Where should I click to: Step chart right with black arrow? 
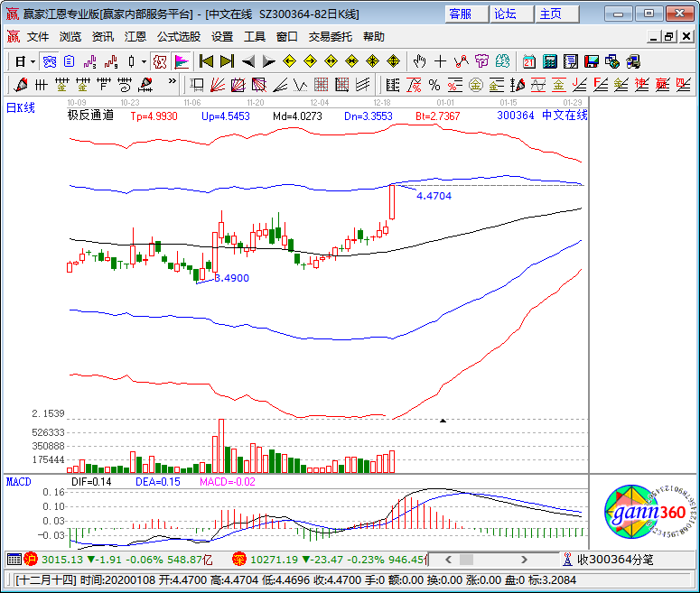pos(269,61)
